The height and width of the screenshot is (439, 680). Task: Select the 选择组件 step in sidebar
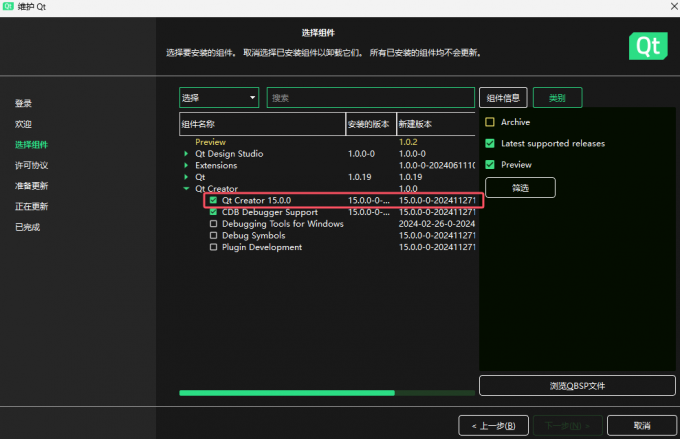pos(32,144)
